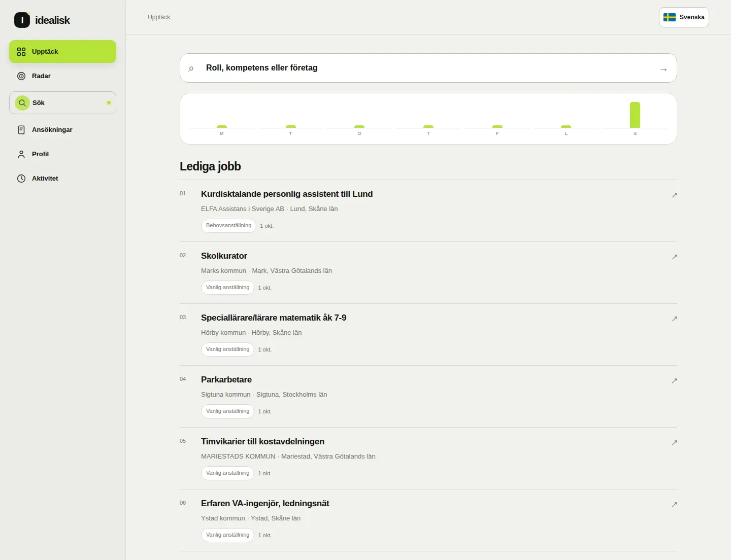Open Kurdisktalande personlig assistent job via arrow icon
This screenshot has width=731, height=560.
pos(674,195)
